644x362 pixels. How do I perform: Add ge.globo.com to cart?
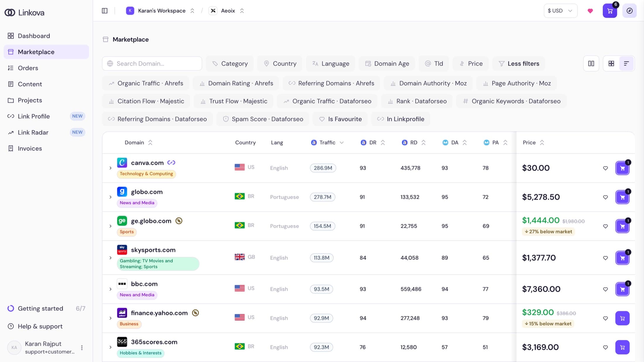tap(622, 226)
